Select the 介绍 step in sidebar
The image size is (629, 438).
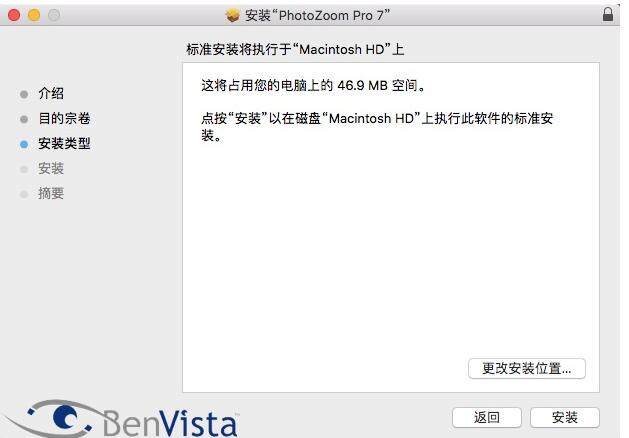tap(51, 93)
